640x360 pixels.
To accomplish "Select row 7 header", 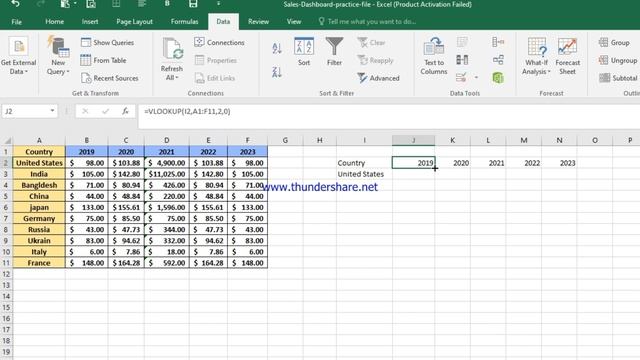I will point(6,218).
